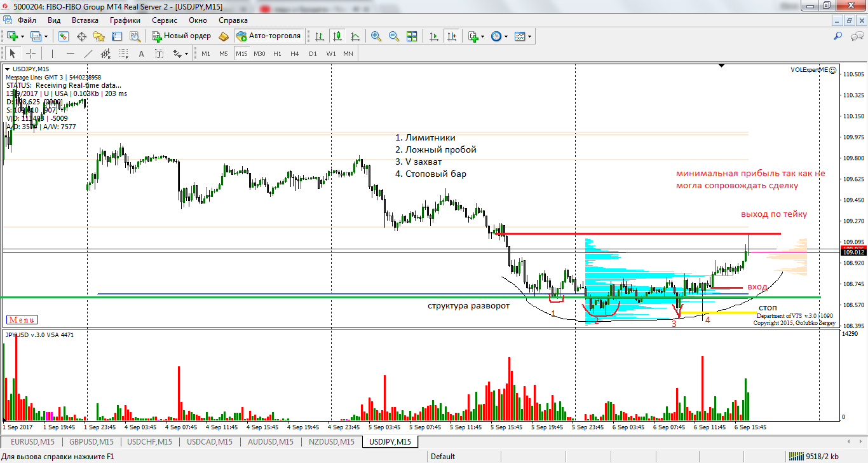Image resolution: width=868 pixels, height=463 pixels.
Task: Switch to the USDCHF,M15 chart tab
Action: (149, 441)
